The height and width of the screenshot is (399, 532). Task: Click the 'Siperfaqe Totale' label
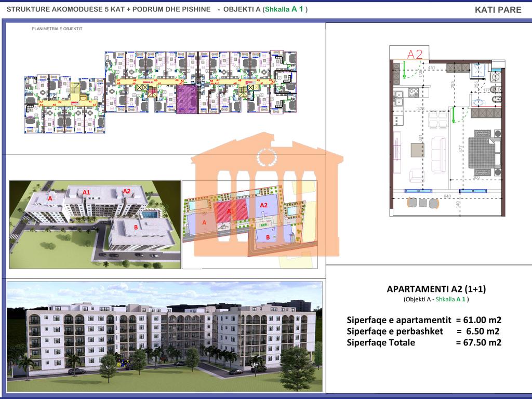pyautogui.click(x=381, y=343)
